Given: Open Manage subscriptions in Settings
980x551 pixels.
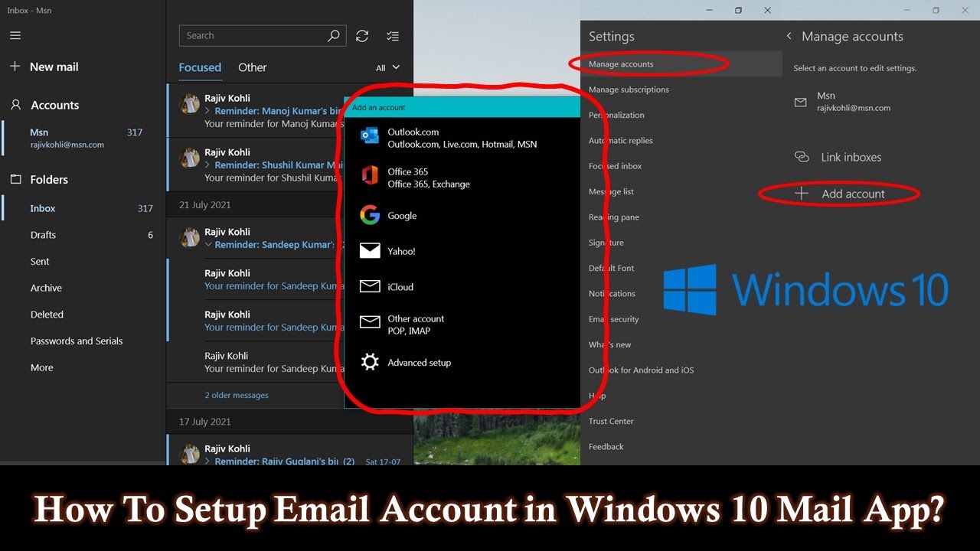Looking at the screenshot, I should coord(629,90).
